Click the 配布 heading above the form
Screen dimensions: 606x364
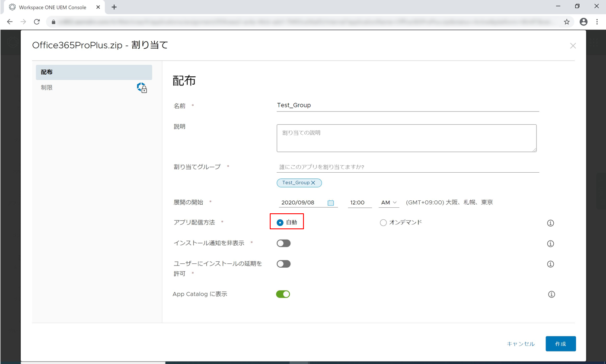click(184, 81)
